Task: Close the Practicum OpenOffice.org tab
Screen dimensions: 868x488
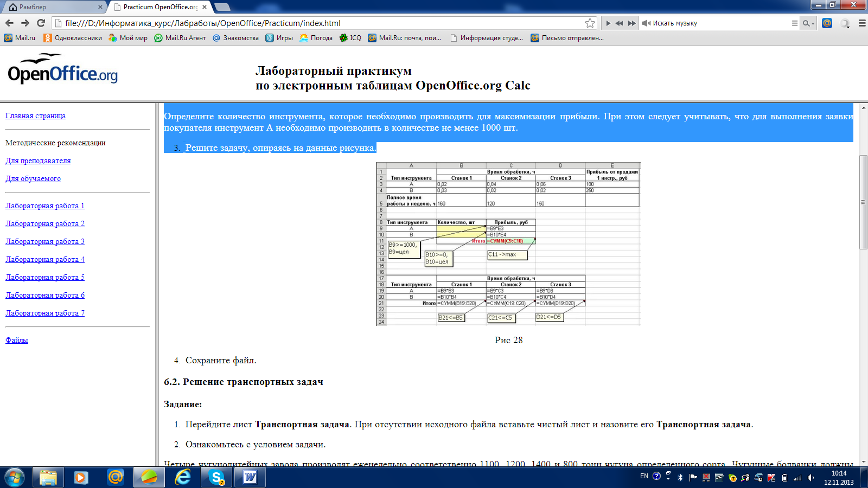Action: pyautogui.click(x=205, y=7)
